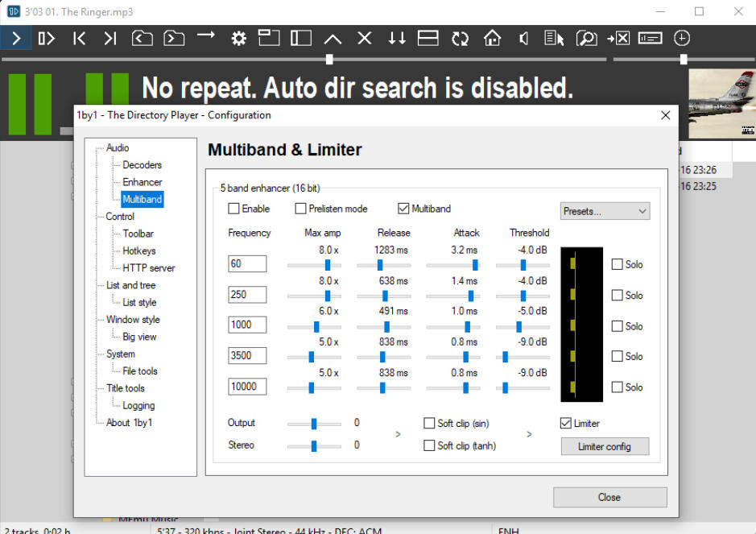This screenshot has height=534, width=756.
Task: Click the arrow-to-boxed-X toolbar icon
Action: (618, 38)
